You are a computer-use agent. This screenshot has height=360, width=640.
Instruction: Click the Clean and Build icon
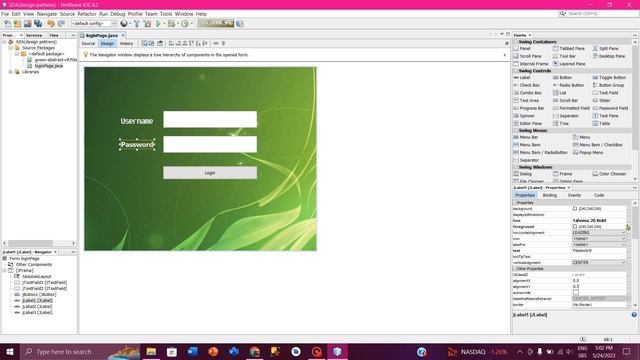click(147, 24)
